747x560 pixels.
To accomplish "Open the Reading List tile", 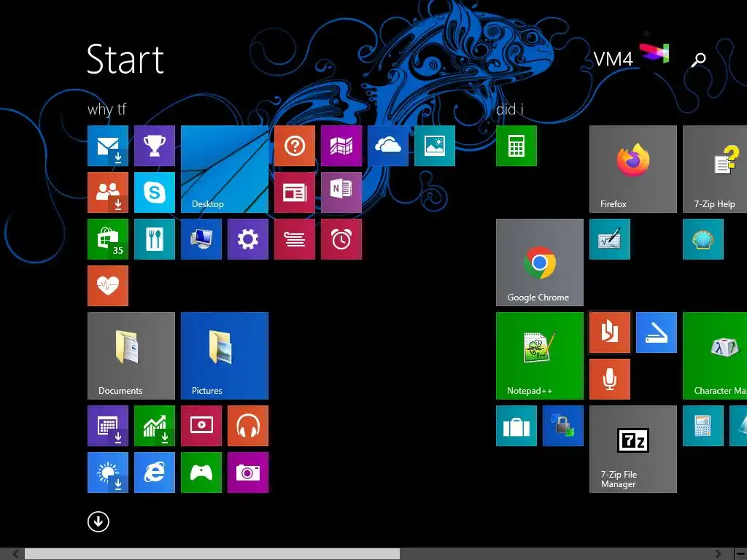I will click(x=295, y=239).
